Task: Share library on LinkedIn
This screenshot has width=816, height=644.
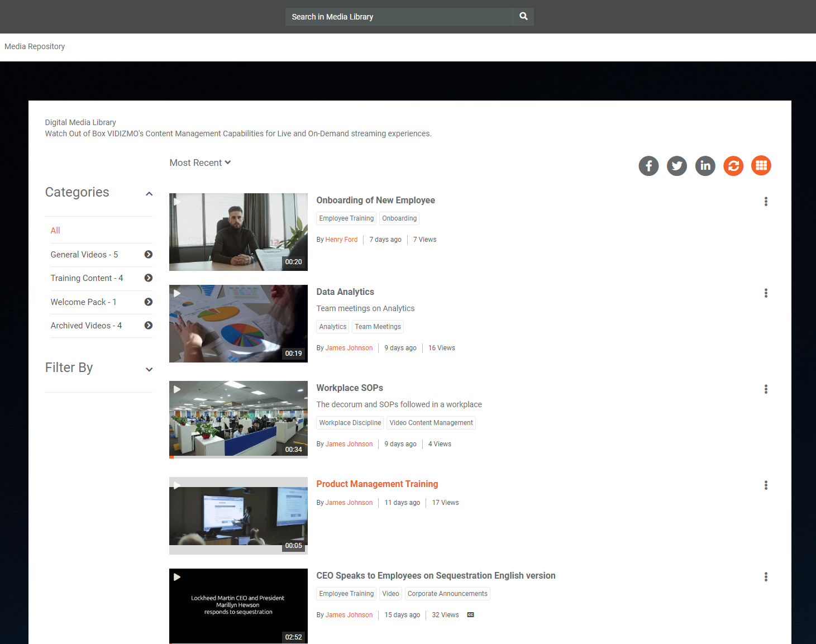Action: coord(705,166)
